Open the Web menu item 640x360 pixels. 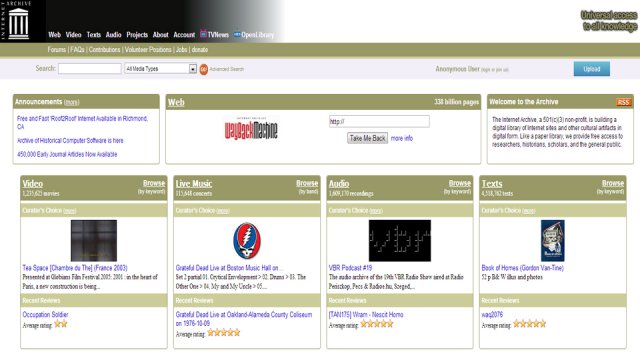pos(54,35)
